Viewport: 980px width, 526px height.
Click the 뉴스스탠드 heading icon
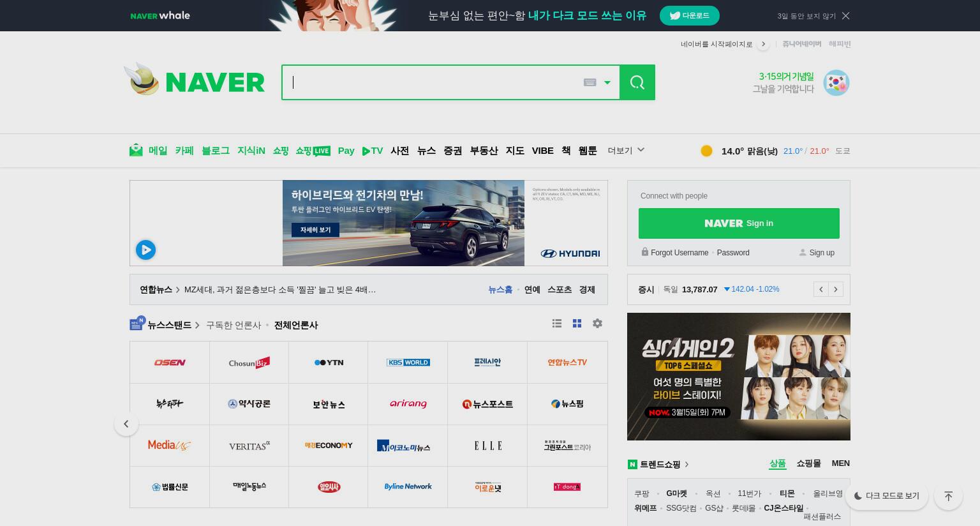(x=138, y=324)
